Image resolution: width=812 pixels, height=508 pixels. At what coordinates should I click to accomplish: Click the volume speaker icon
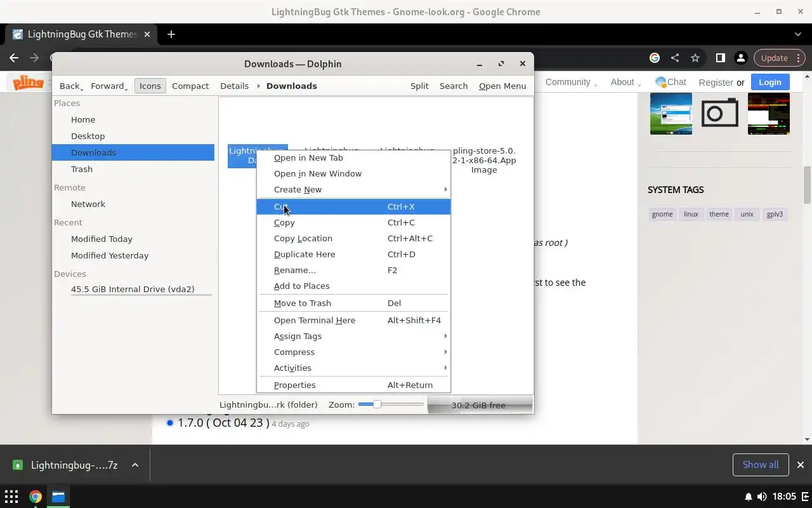point(762,497)
